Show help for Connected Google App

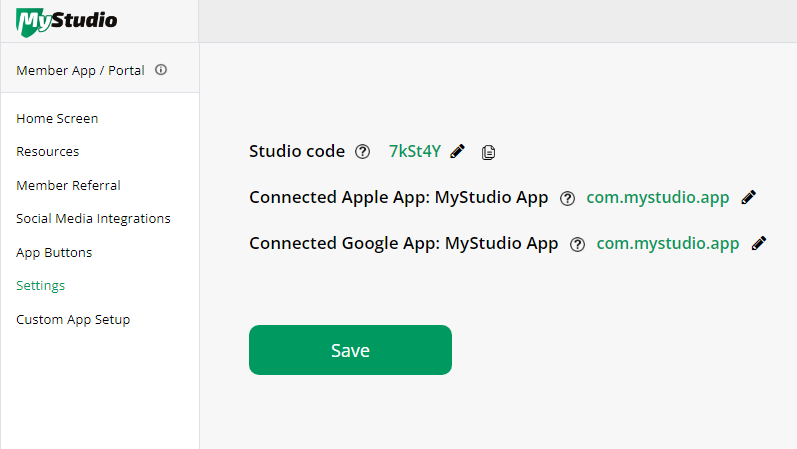click(577, 245)
